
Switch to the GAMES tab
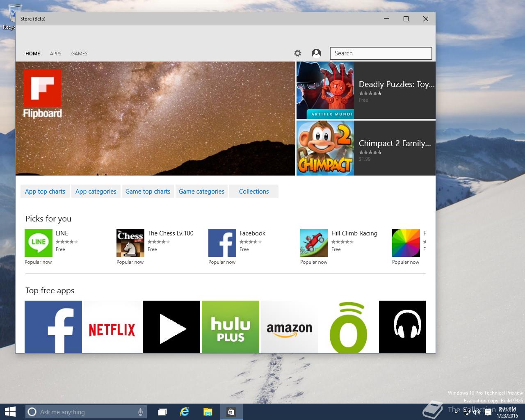(x=79, y=54)
